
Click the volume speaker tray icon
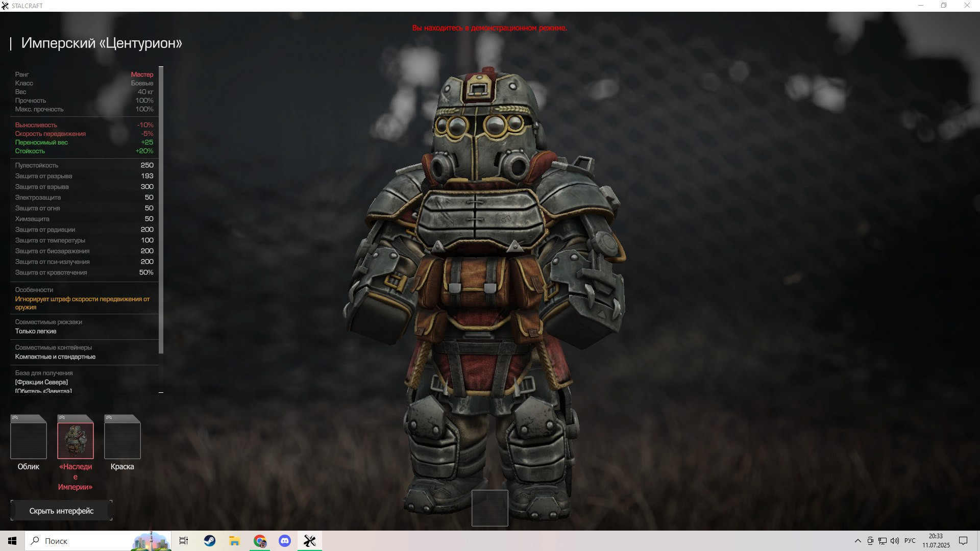(895, 541)
